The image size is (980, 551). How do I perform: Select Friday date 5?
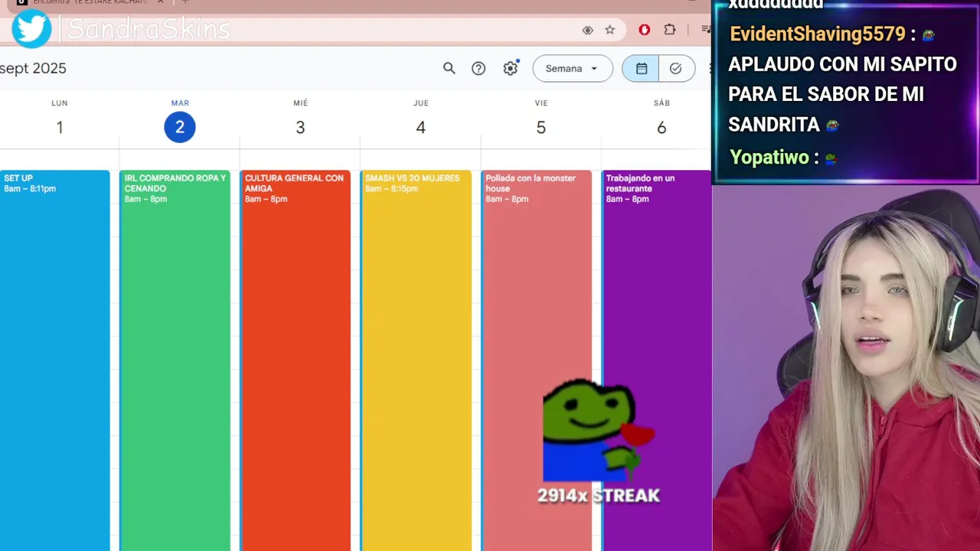click(x=541, y=127)
